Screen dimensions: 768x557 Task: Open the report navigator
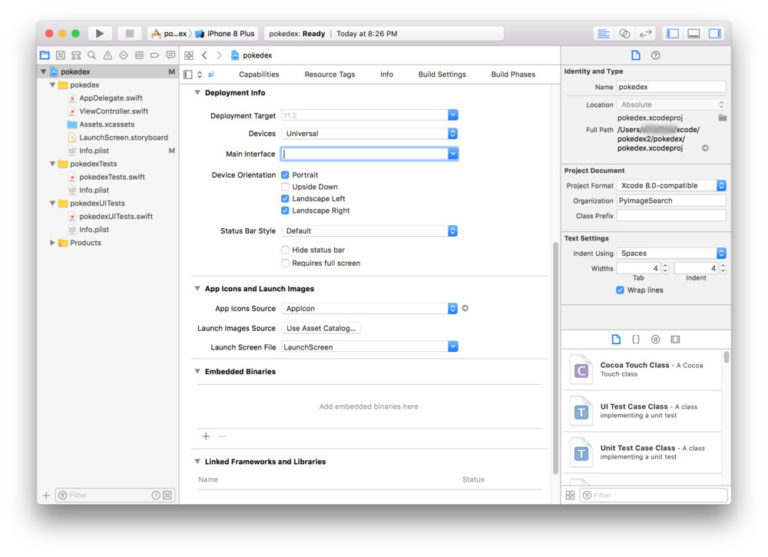[170, 55]
